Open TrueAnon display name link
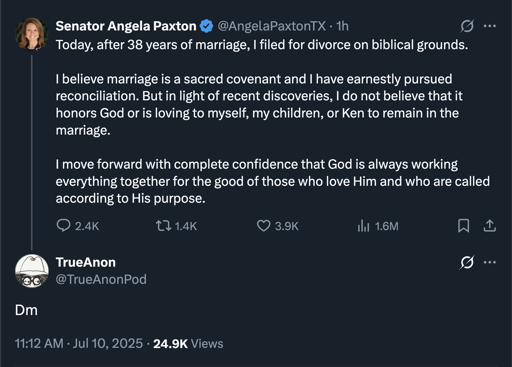 pos(86,262)
